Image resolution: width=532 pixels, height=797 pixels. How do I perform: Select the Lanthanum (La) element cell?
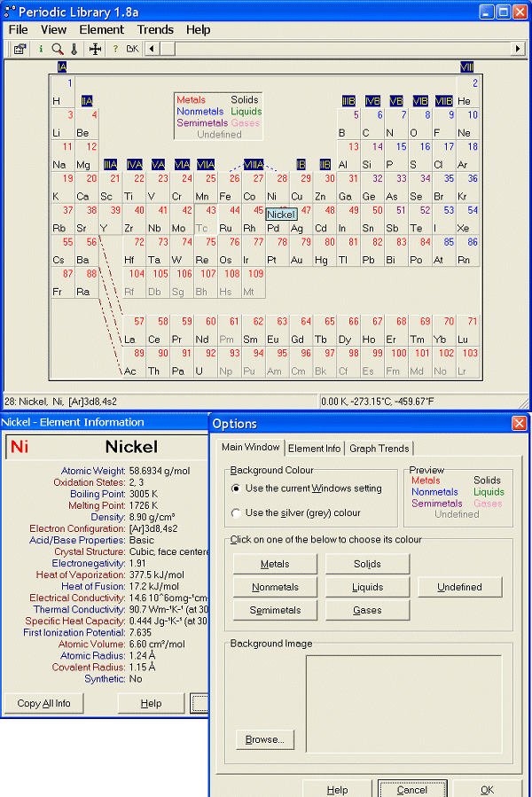134,331
